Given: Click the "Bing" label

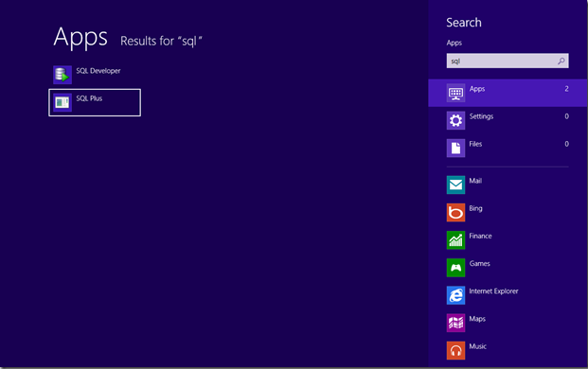Looking at the screenshot, I should pos(475,208).
